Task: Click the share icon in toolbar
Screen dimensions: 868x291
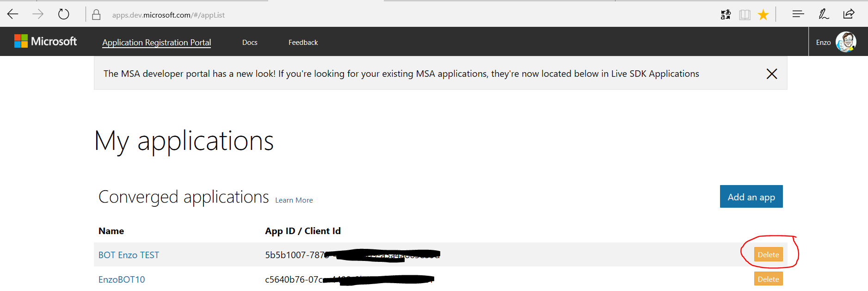Action: coord(849,14)
